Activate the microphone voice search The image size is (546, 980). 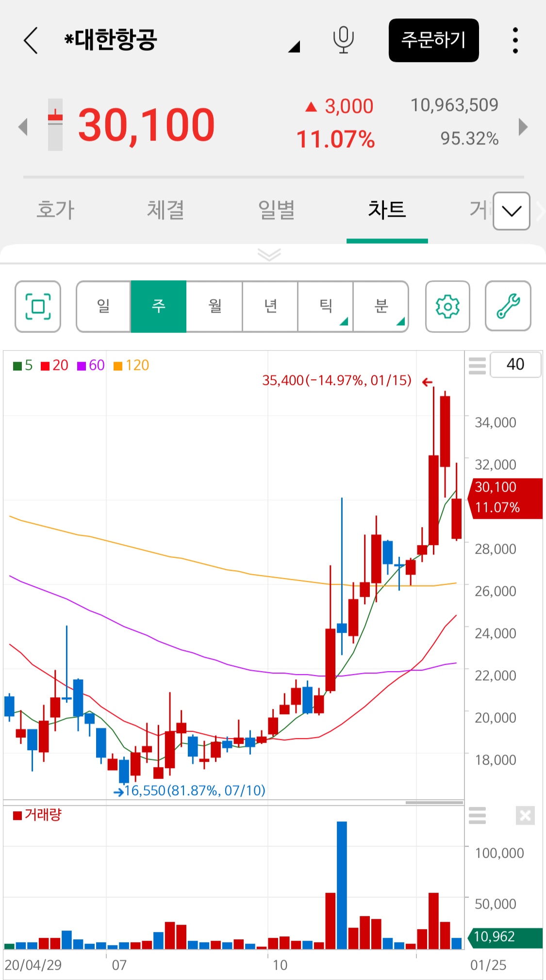tap(343, 40)
